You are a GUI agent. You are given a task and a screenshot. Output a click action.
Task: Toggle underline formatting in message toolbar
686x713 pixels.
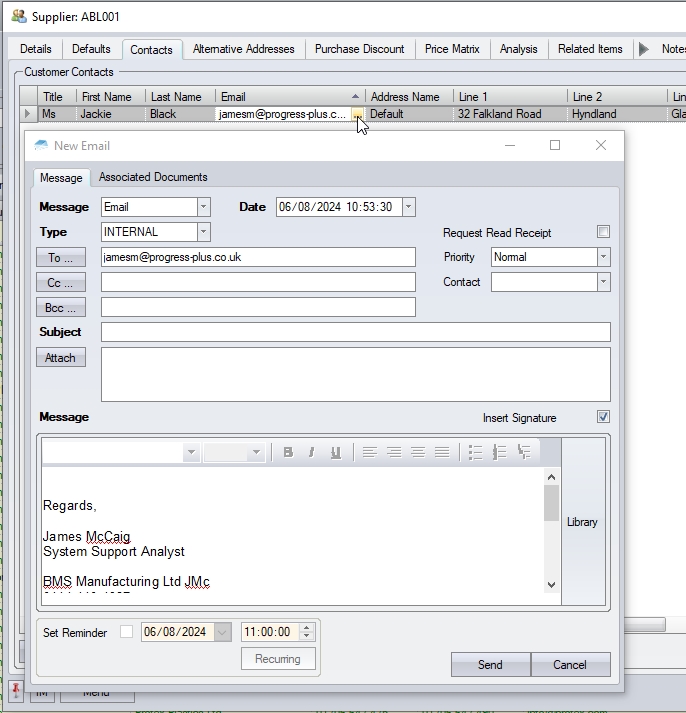click(x=335, y=453)
